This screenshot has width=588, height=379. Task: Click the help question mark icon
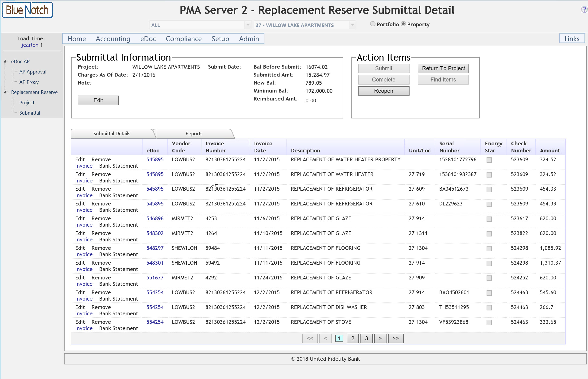click(584, 9)
